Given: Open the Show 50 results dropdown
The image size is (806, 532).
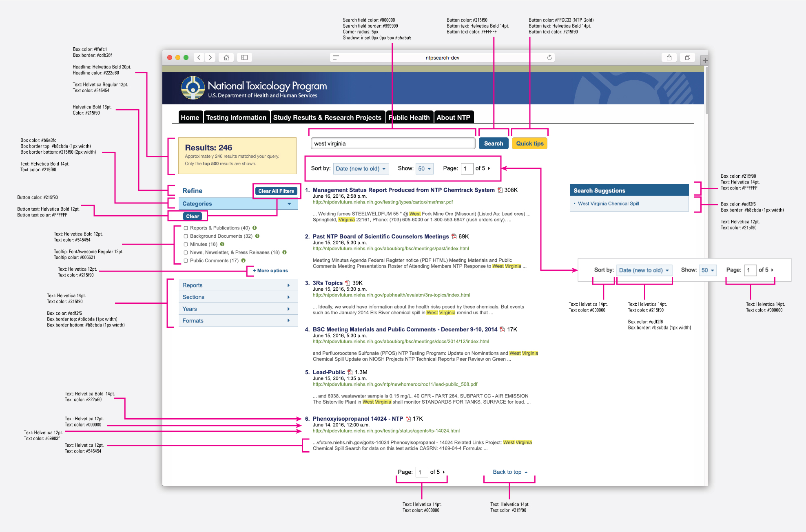Looking at the screenshot, I should (x=424, y=169).
